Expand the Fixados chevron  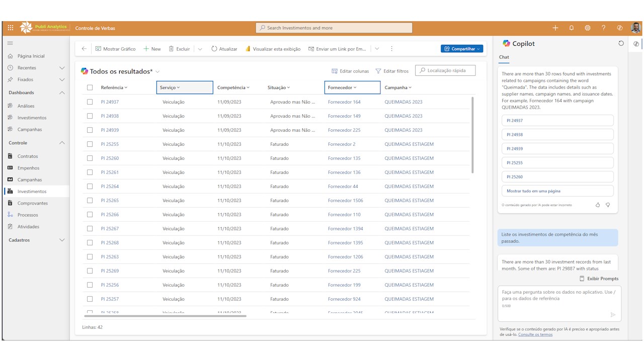(62, 79)
